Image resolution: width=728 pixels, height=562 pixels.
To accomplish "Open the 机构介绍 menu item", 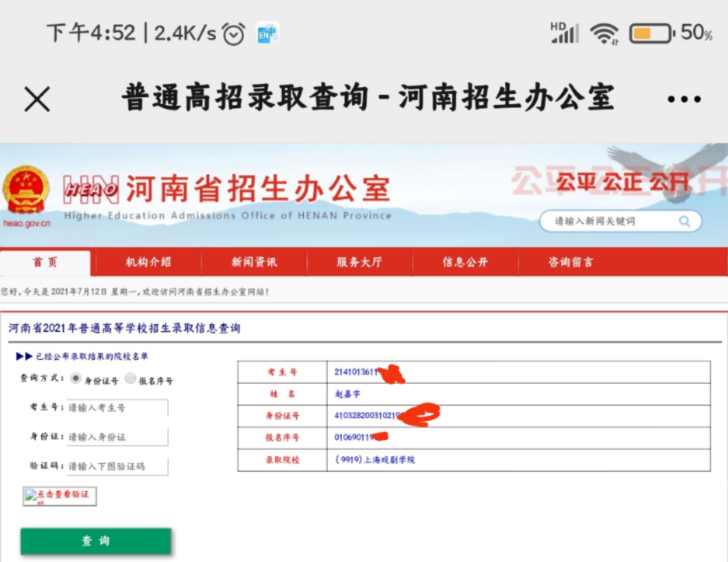I will pyautogui.click(x=148, y=262).
